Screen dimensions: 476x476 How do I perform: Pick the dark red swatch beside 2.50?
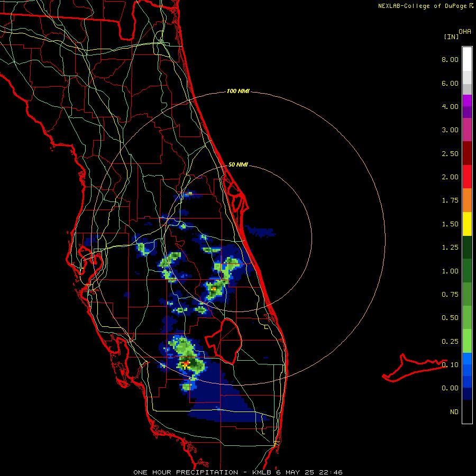coord(467,153)
